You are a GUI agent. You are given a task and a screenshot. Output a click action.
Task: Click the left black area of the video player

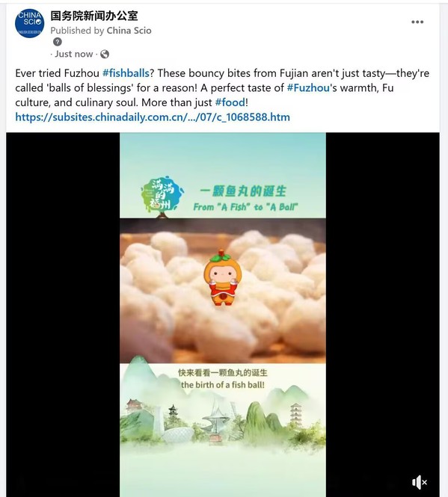pyautogui.click(x=63, y=315)
